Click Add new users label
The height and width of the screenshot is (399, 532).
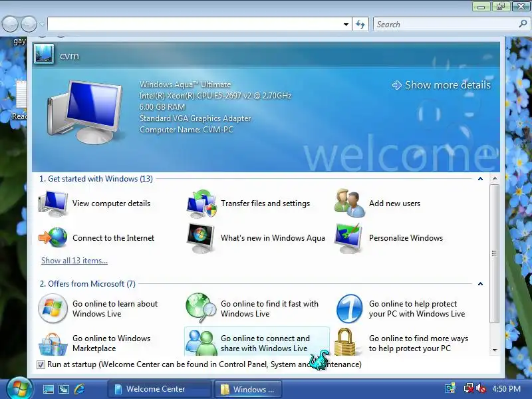[x=394, y=203]
